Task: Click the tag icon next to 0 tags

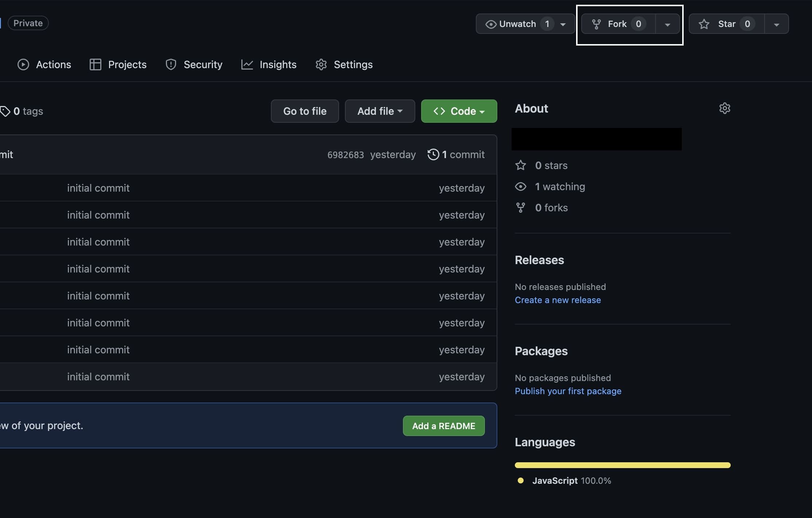Action: click(x=5, y=111)
